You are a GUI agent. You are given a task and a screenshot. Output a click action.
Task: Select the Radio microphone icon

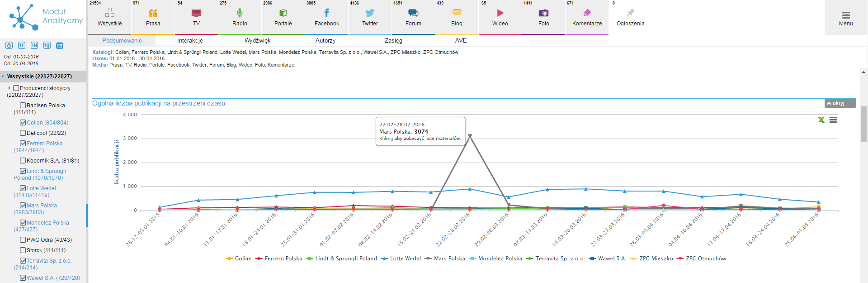tap(240, 13)
